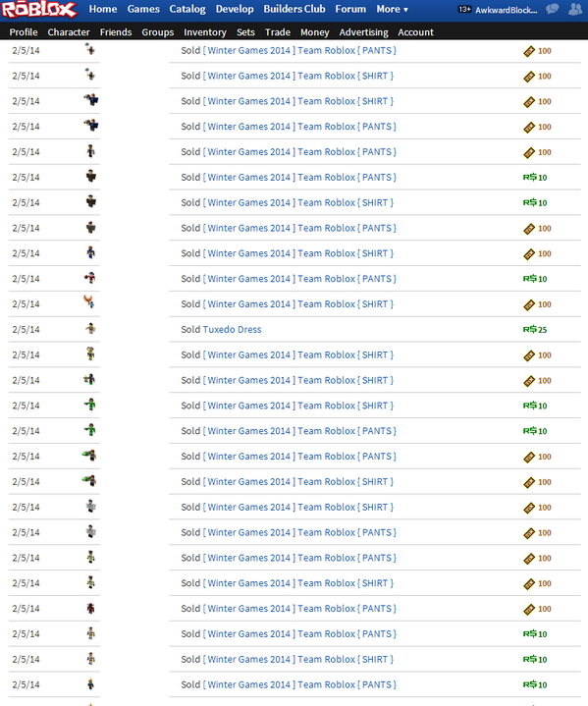Click the R$25 Robux amount
The image size is (588, 706).
tap(535, 330)
